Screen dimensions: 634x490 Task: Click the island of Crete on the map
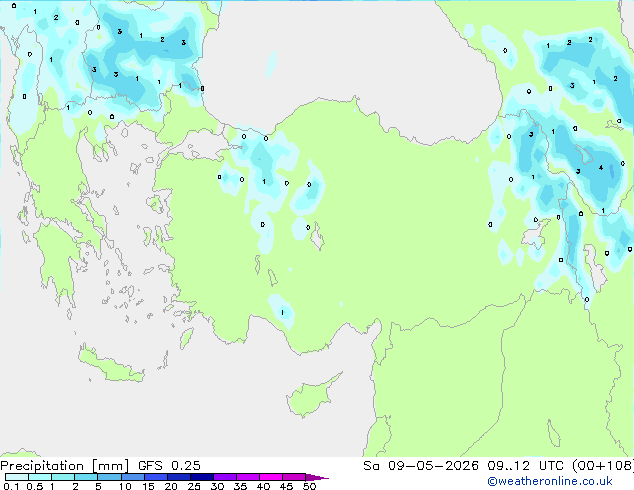[111, 366]
